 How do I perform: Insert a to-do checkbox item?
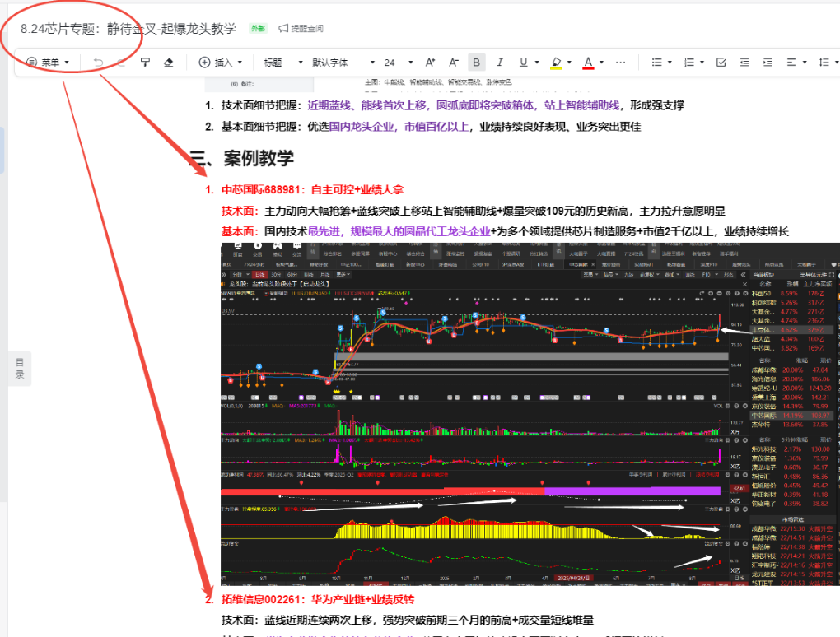click(721, 63)
